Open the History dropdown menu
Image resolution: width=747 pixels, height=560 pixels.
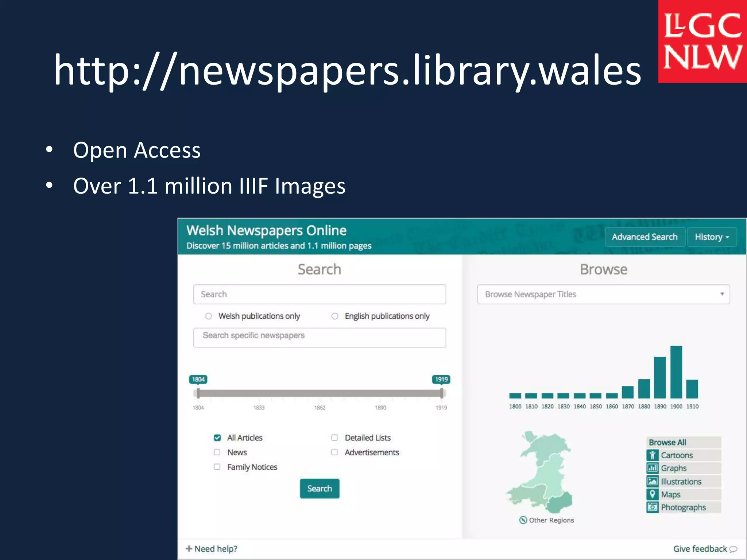[712, 237]
